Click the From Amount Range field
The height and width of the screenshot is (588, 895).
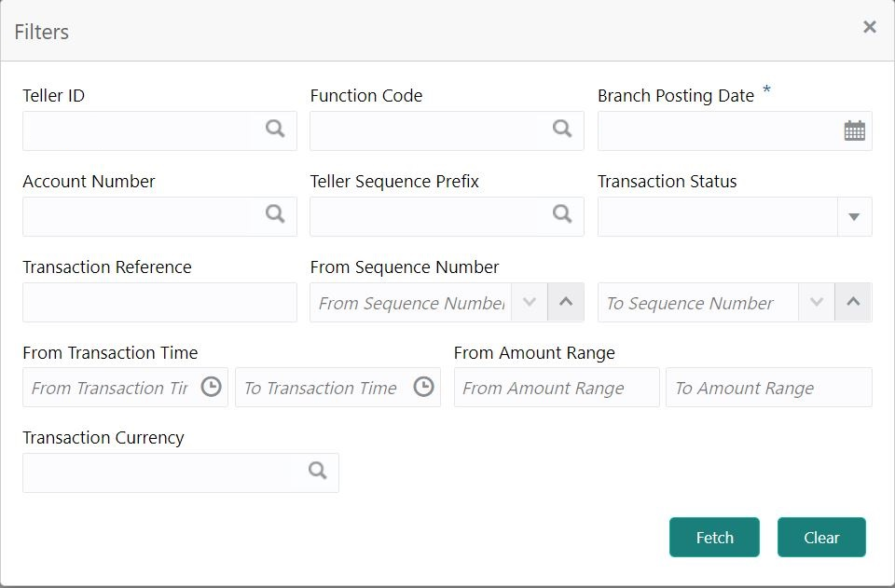click(556, 388)
